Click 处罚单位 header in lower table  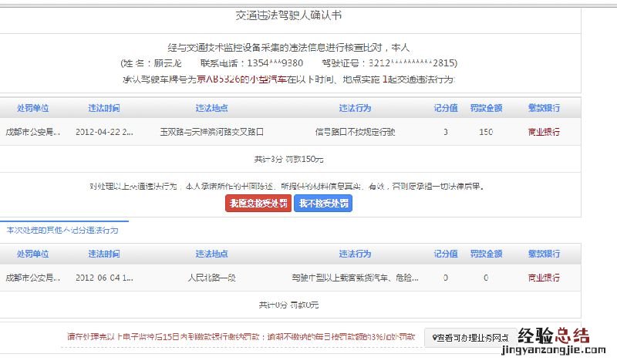[32, 254]
